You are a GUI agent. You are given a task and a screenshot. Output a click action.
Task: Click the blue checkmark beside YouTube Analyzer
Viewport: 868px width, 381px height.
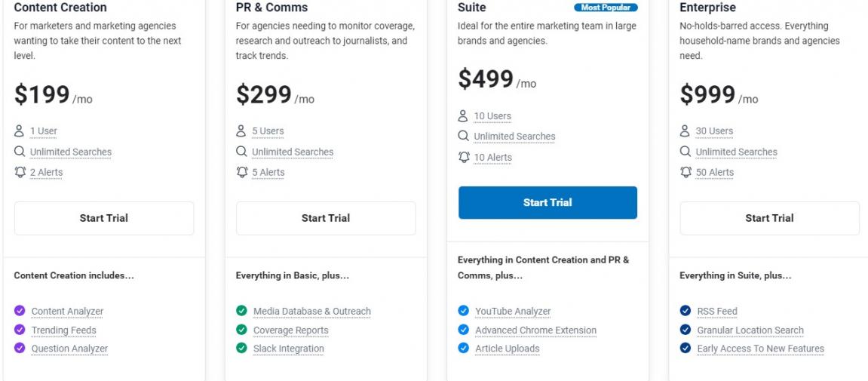point(463,311)
